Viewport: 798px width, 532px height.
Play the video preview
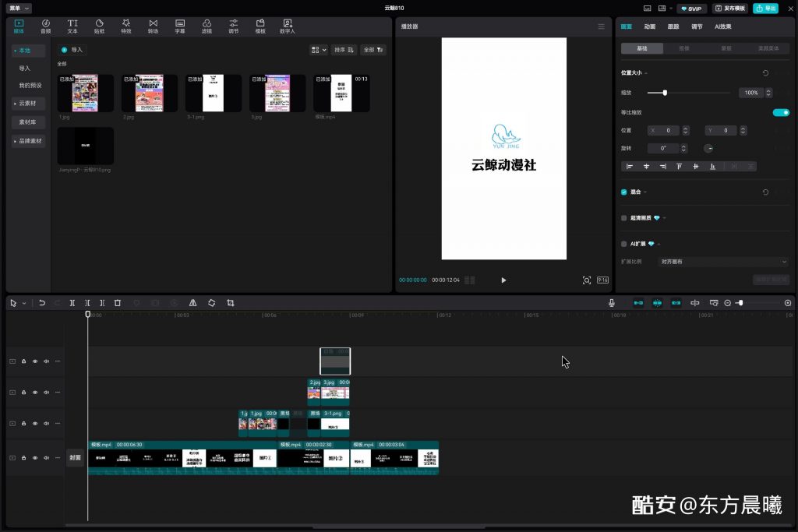[x=503, y=280]
